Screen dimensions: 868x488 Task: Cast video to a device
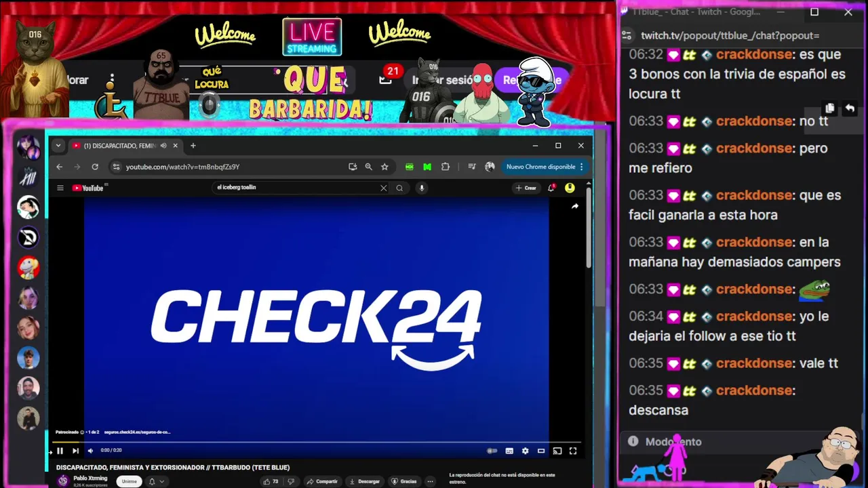pos(557,451)
